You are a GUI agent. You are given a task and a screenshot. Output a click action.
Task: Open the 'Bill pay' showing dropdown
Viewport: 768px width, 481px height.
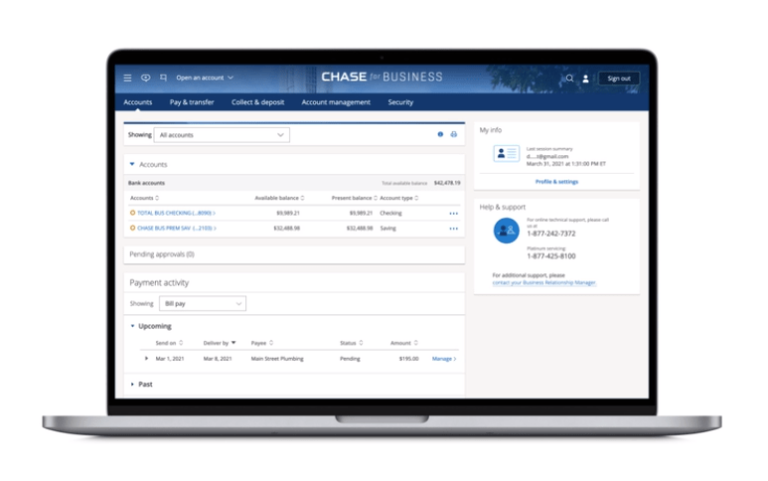(202, 304)
